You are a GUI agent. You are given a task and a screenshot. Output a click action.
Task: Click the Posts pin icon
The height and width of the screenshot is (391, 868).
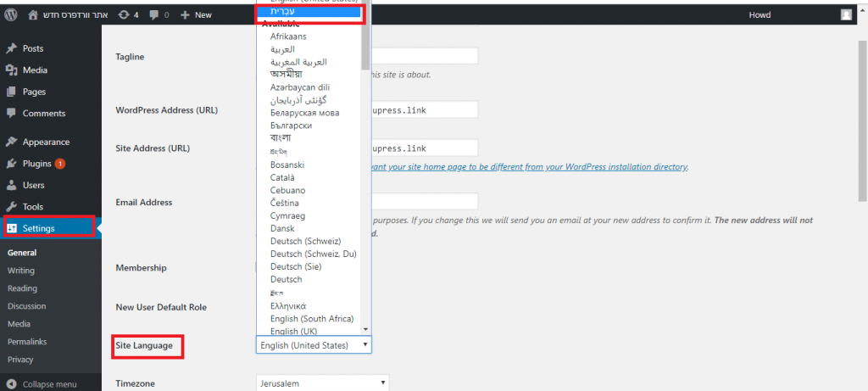(12, 48)
